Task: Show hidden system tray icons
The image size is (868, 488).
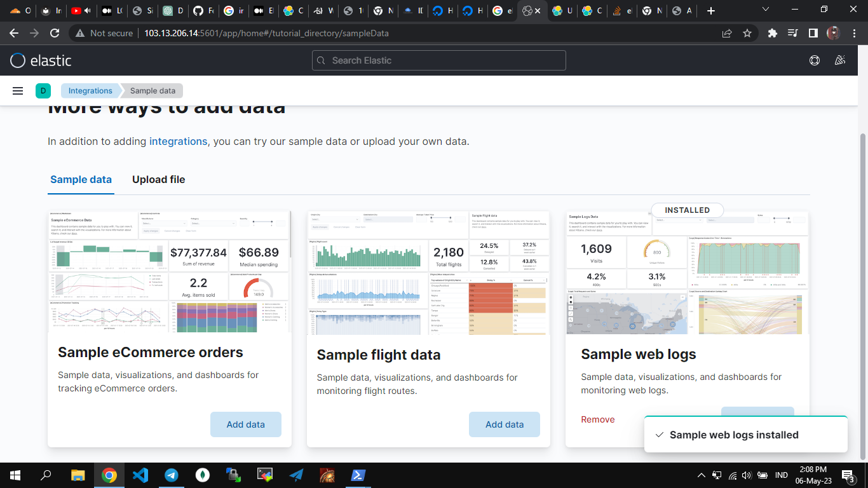Action: click(x=702, y=475)
